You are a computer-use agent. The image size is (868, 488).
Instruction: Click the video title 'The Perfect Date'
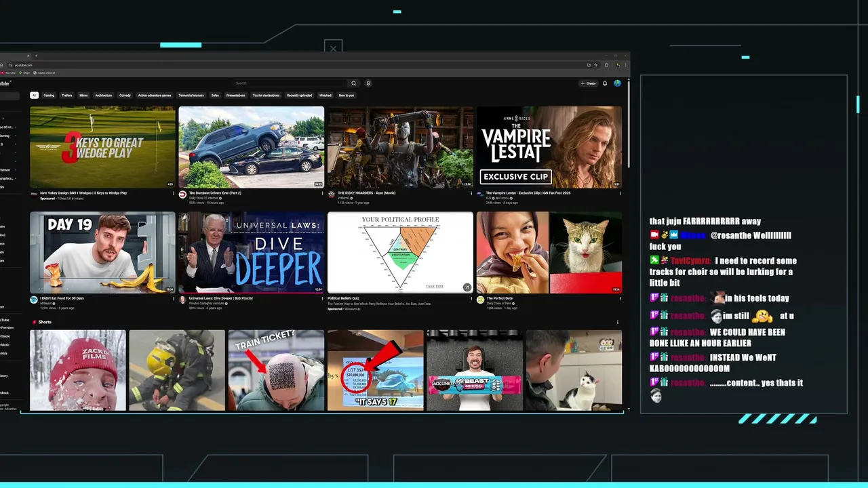500,298
